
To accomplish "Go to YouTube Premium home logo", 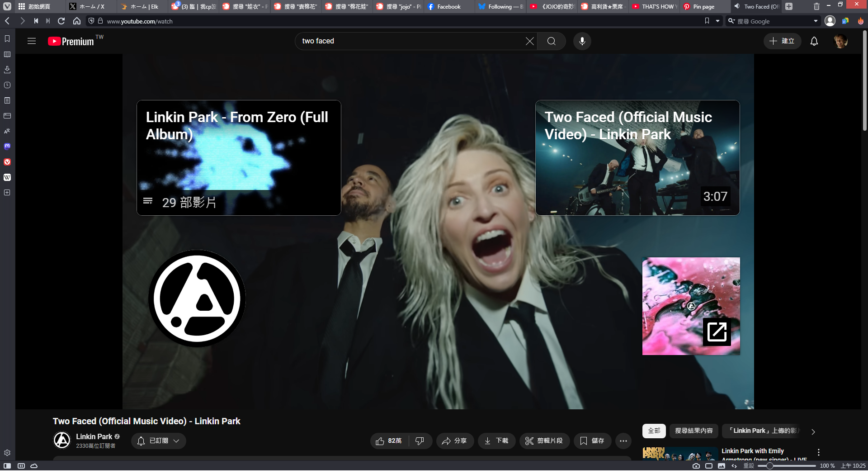I will click(x=71, y=41).
